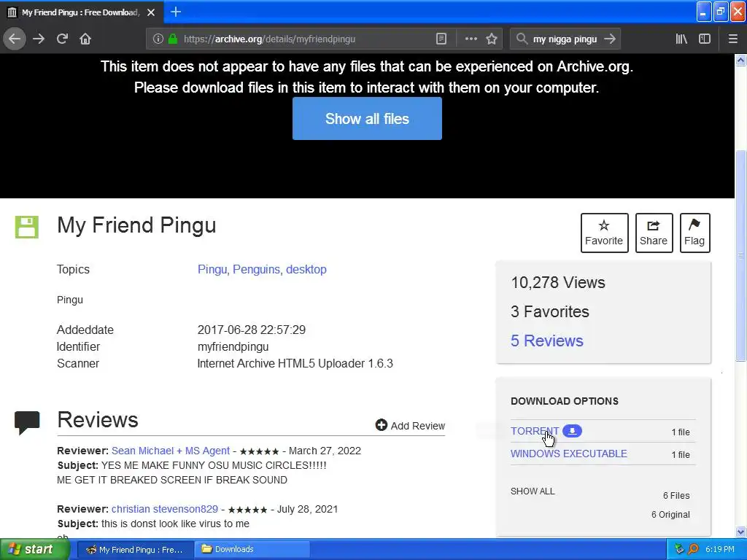Open the Firefox hamburger menu
Screen dimensions: 747x560
pyautogui.click(x=733, y=39)
